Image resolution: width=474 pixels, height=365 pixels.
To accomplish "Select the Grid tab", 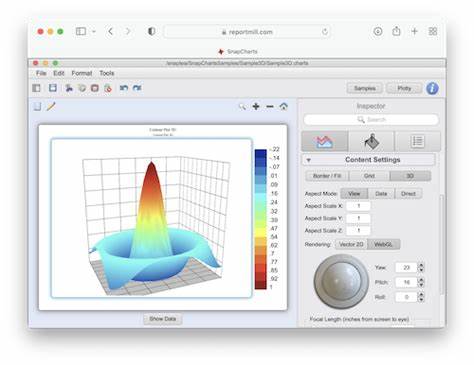I will 369,176.
